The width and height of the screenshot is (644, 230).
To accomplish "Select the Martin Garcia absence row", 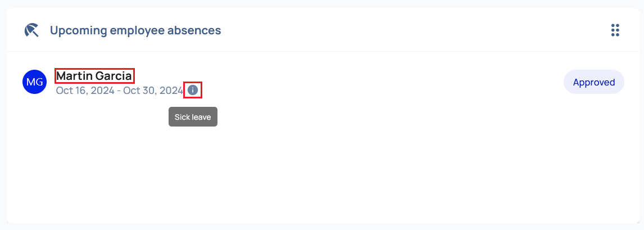I will tap(323, 82).
